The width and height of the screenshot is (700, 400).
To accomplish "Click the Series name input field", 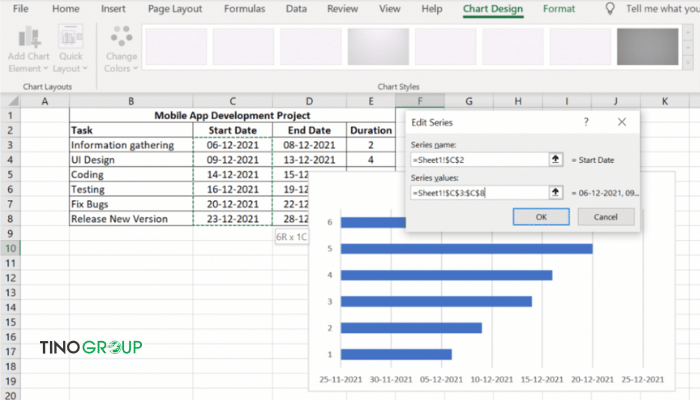I will (479, 159).
